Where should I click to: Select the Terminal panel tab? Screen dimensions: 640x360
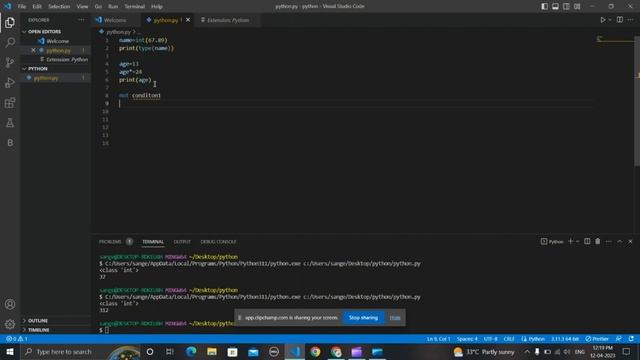(153, 242)
